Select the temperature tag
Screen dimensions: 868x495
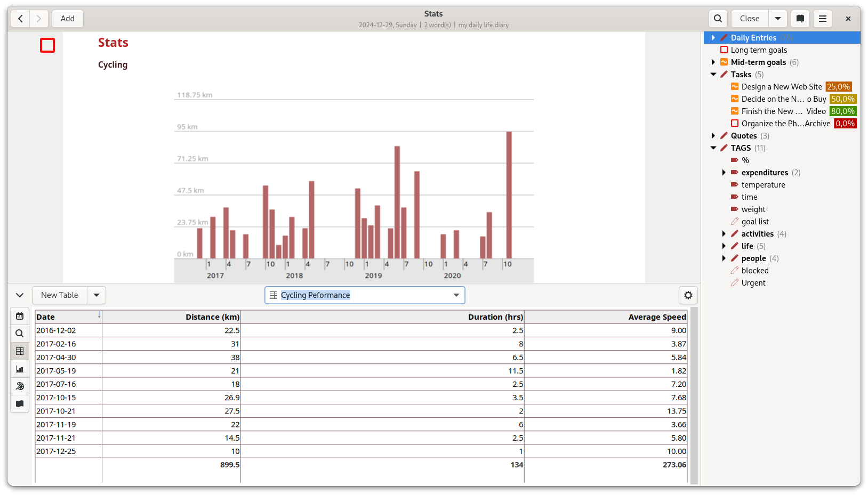763,185
